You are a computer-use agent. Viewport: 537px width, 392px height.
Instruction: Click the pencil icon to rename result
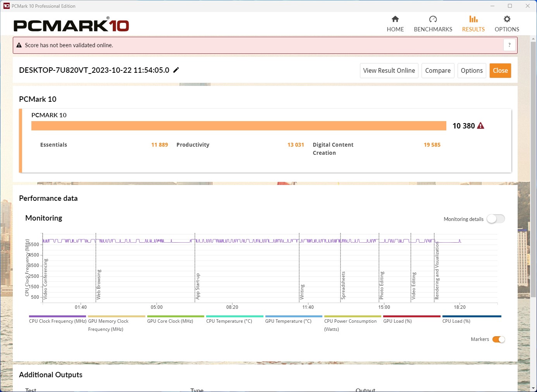[176, 70]
